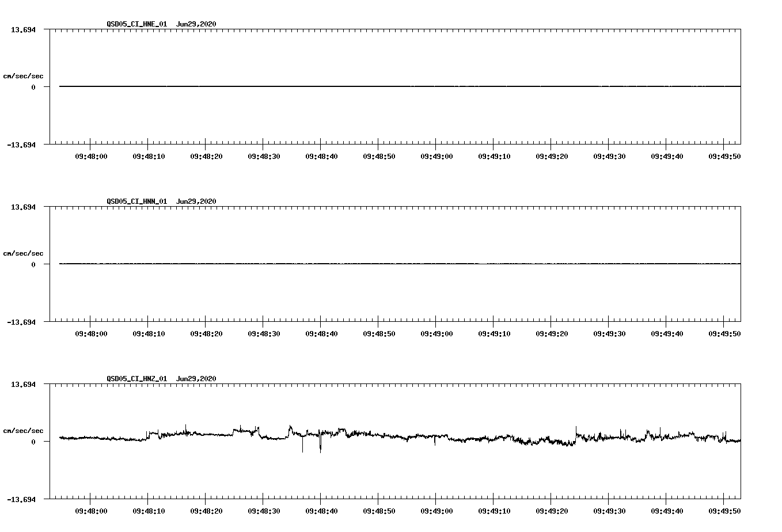Viewport: 782px width, 532px height.
Task: Click the -13.694 lower limit on HNZ plot
Action: click(21, 499)
